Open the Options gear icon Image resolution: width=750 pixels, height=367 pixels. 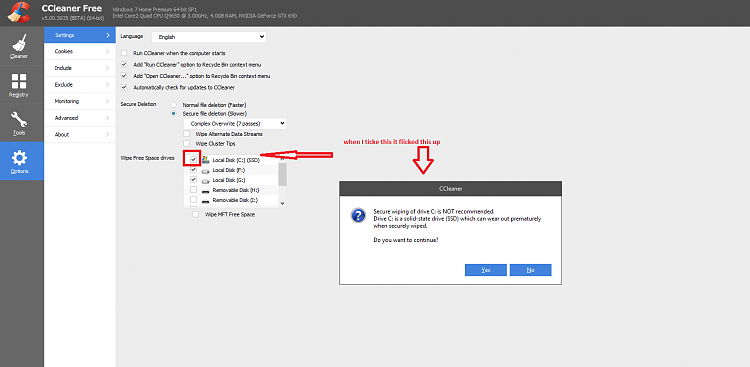19,157
